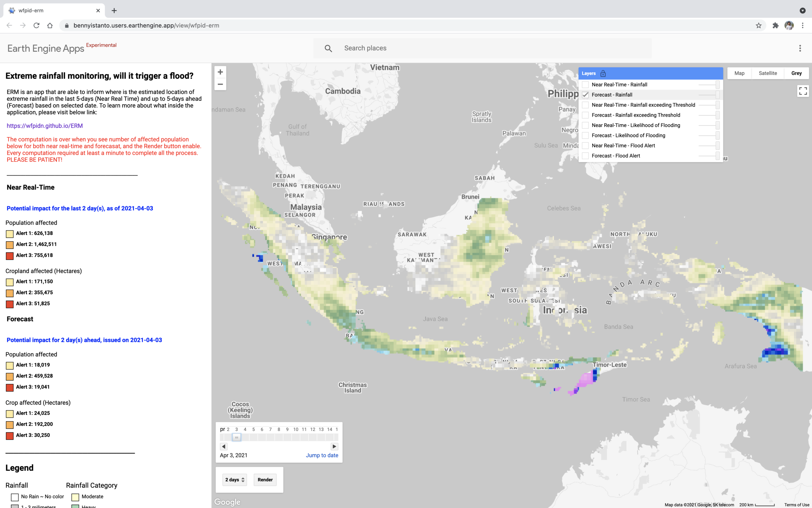Click the cropland Alert 1 swatch 171,150
812x508 pixels.
pos(10,282)
